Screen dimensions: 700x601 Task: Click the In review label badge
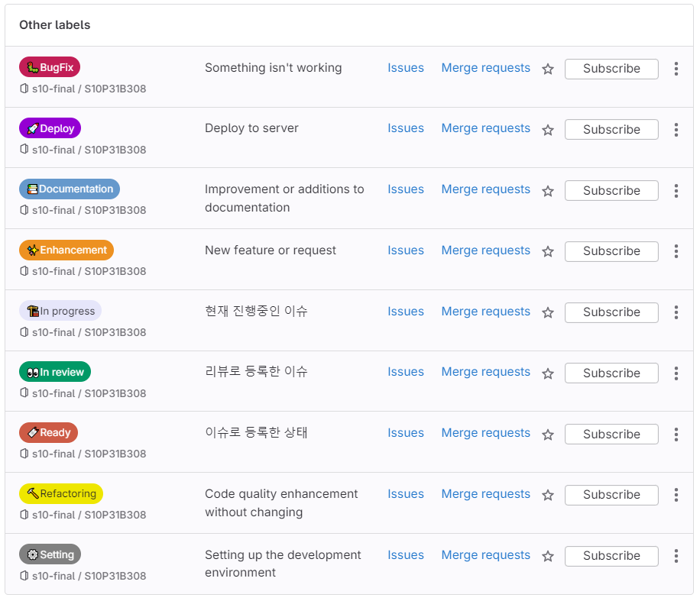54,372
